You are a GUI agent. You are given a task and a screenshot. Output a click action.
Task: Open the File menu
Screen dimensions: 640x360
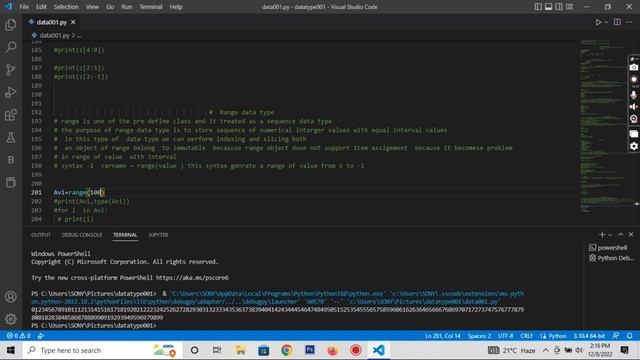click(x=24, y=7)
